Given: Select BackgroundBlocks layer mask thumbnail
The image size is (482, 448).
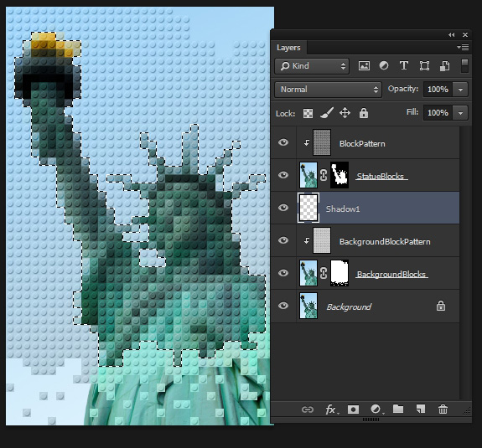Looking at the screenshot, I should [x=339, y=273].
